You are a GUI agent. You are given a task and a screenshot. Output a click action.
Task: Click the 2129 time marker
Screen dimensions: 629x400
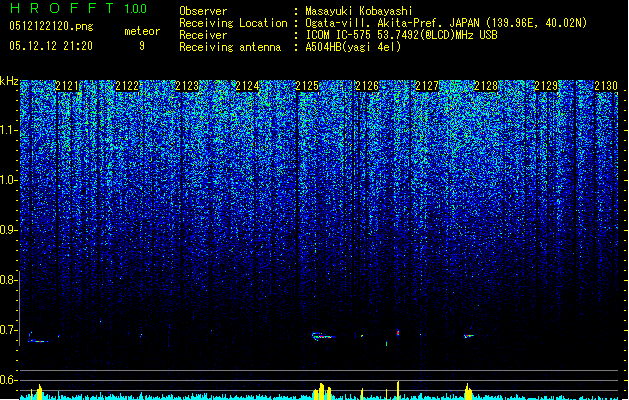click(x=546, y=86)
